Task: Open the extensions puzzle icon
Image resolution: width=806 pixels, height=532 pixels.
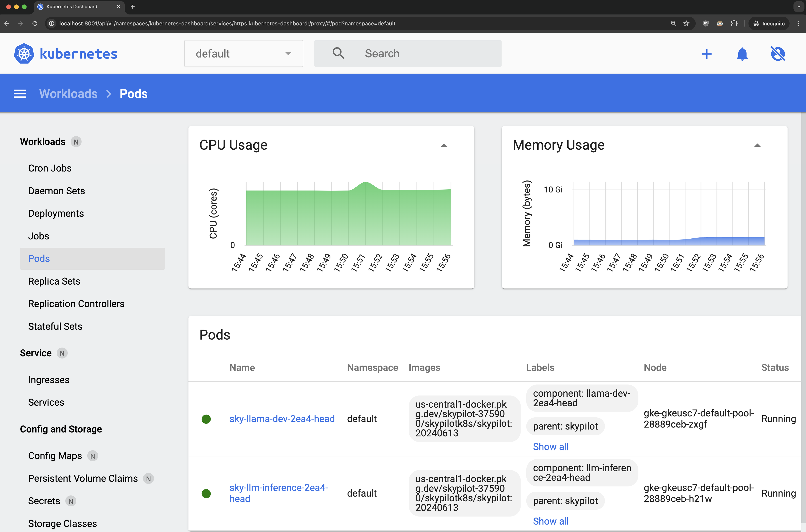Action: point(734,24)
